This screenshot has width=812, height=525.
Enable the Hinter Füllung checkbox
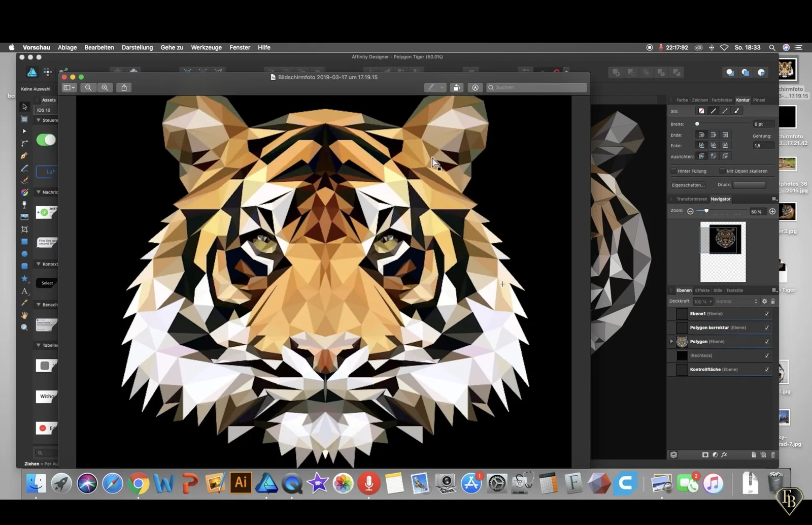674,171
